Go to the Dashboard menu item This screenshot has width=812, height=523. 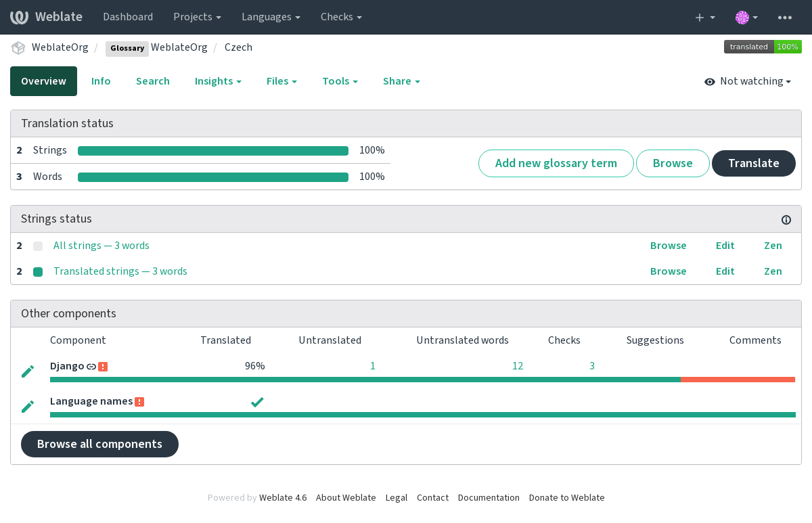[128, 17]
